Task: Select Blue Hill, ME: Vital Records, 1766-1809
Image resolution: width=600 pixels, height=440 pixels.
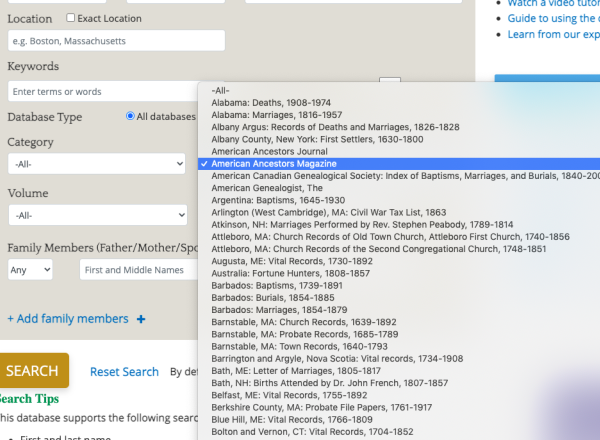Action: click(399, 420)
